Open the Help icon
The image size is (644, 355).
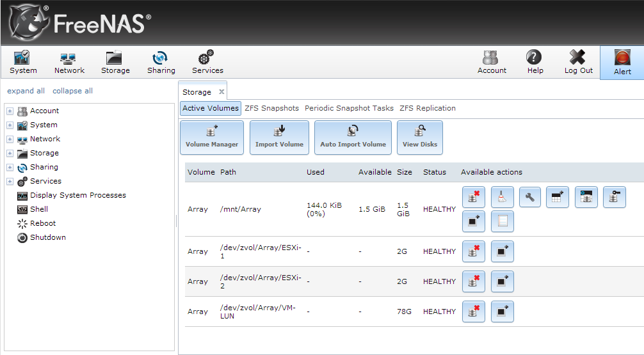point(535,62)
